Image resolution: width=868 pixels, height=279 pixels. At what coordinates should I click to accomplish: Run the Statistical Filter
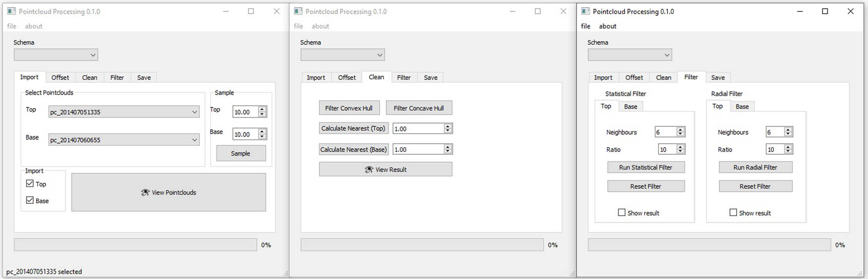(645, 167)
